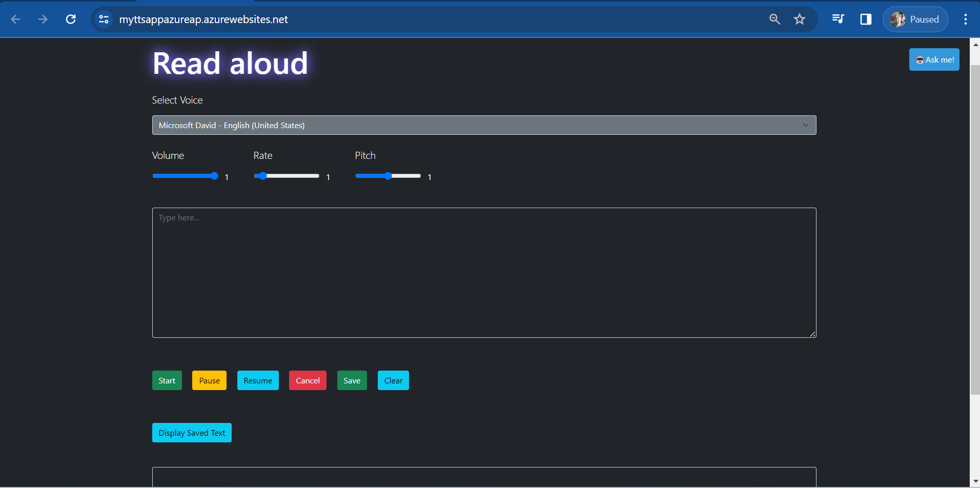Image resolution: width=980 pixels, height=488 pixels.
Task: Click into the Type here text area
Action: pos(484,273)
